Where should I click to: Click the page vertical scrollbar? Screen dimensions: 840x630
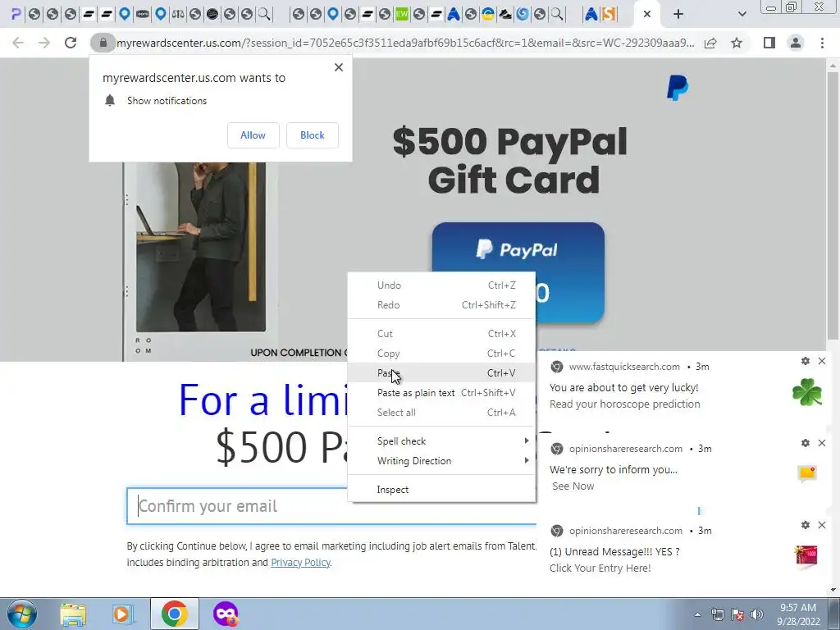tap(833, 206)
